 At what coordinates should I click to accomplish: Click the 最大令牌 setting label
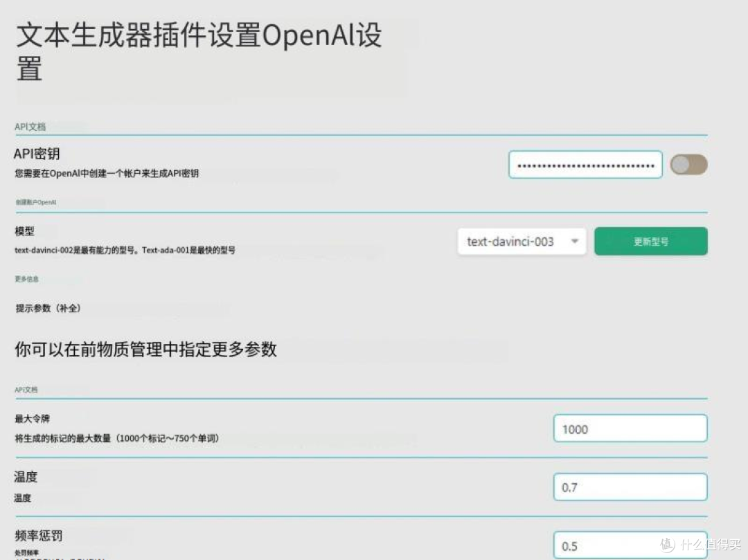(32, 419)
